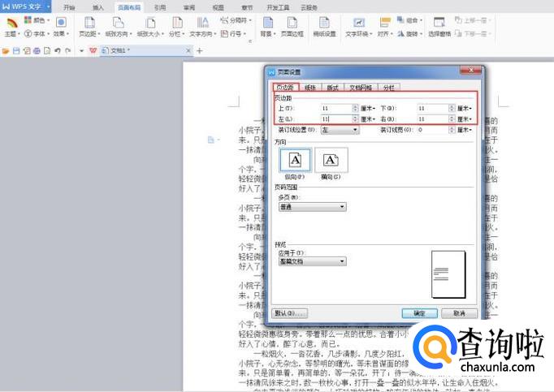The width and height of the screenshot is (554, 392).
Task: Close the 文档1 document tab
Action: click(188, 51)
